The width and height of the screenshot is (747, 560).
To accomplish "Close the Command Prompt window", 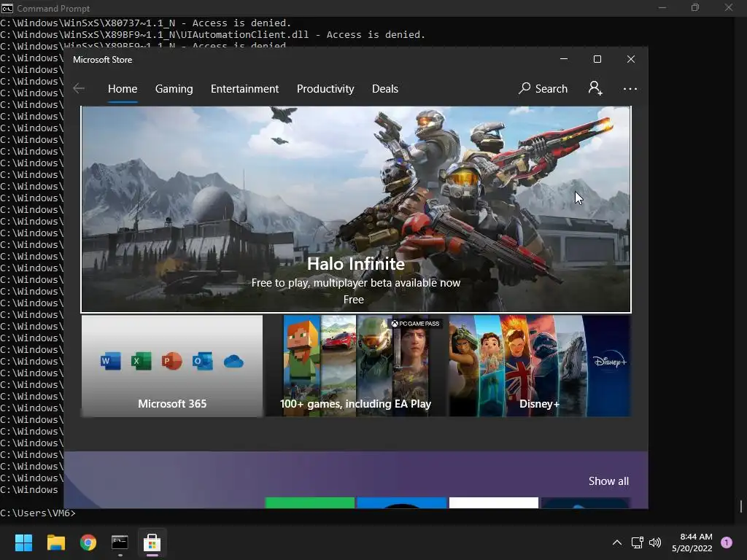I will 729,7.
